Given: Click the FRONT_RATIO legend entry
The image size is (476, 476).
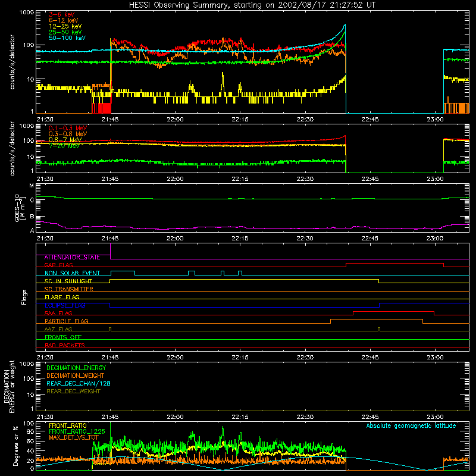Looking at the screenshot, I should pyautogui.click(x=68, y=425).
